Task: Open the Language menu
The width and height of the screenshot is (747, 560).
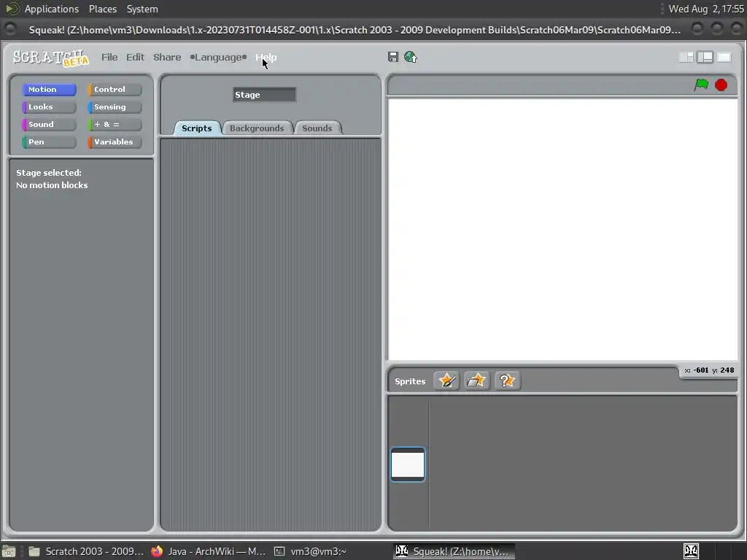Action: point(218,57)
